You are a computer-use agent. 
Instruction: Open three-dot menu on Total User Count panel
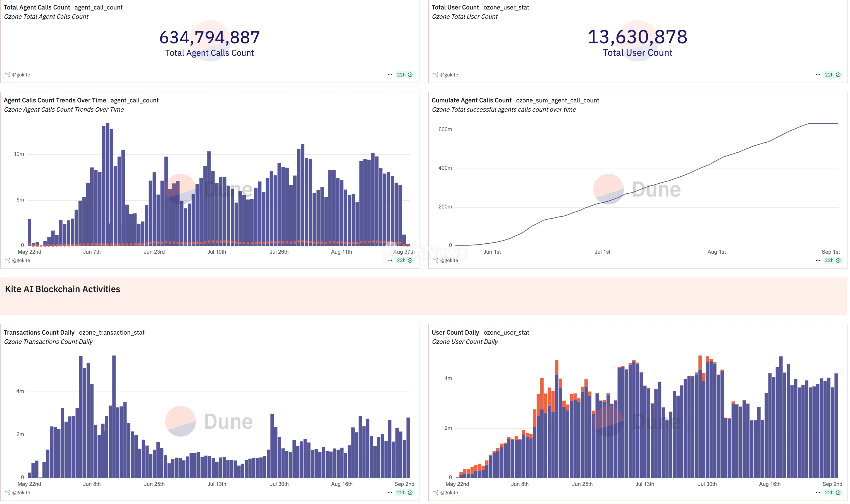click(x=818, y=75)
